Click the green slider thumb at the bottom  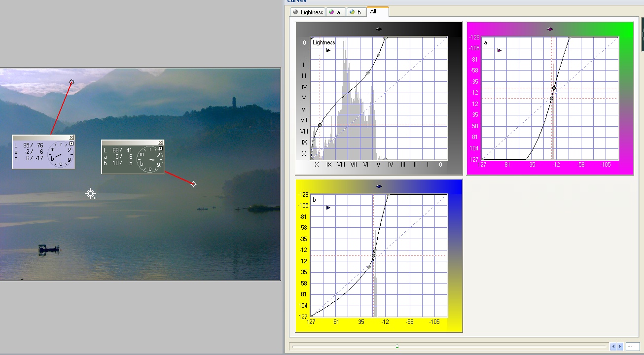[397, 347]
